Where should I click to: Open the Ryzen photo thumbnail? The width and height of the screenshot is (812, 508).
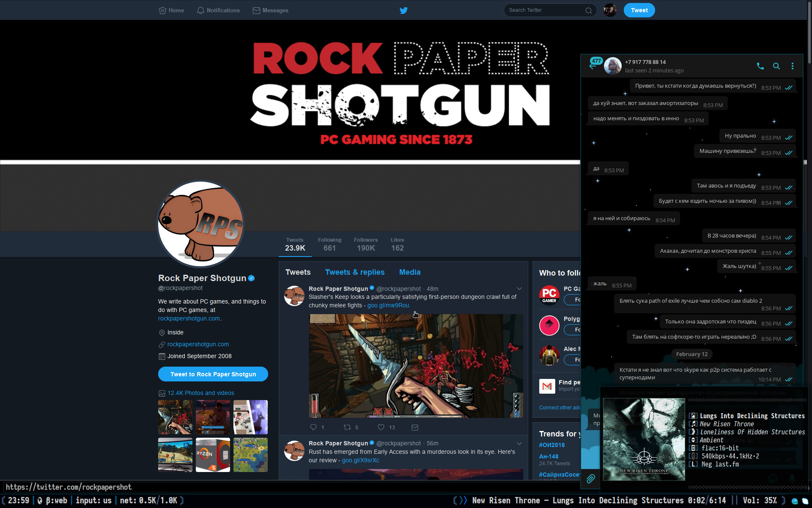click(213, 455)
